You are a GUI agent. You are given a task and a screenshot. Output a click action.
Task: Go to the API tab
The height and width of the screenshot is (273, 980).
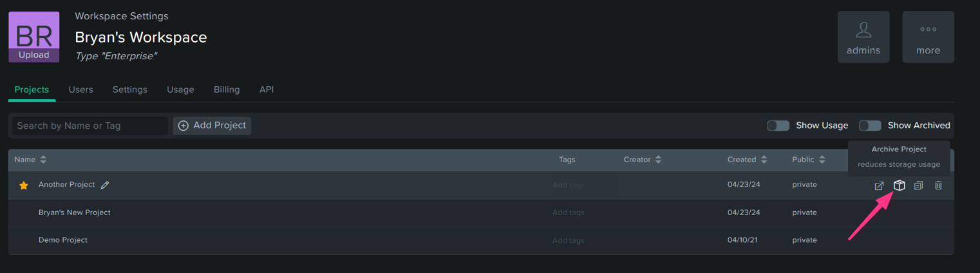(x=267, y=89)
